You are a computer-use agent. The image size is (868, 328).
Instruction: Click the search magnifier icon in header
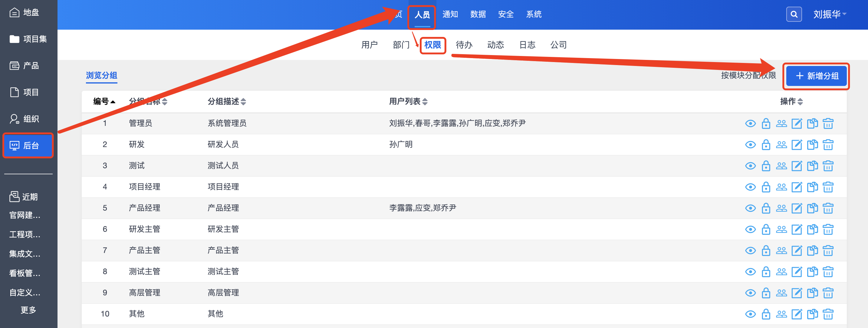click(x=794, y=15)
